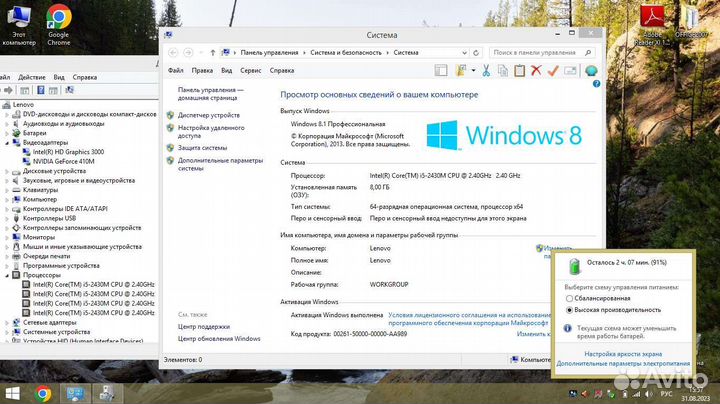Open the Сервис menu

pos(251,71)
